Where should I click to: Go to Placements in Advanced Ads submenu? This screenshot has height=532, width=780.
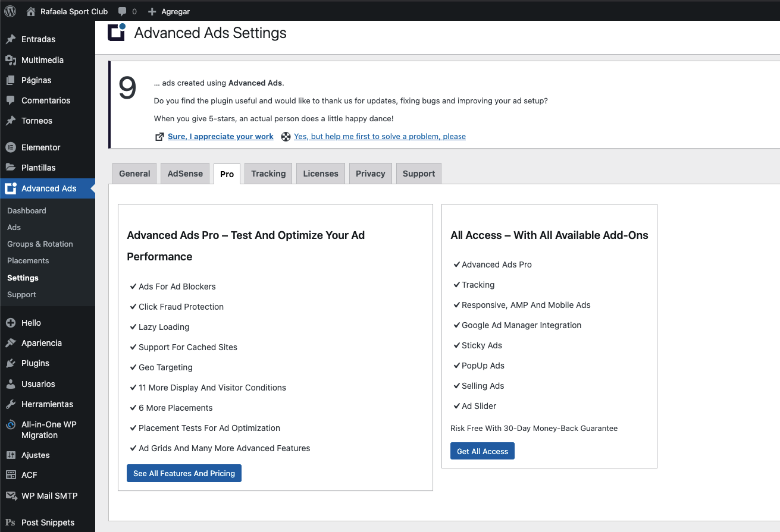coord(28,260)
